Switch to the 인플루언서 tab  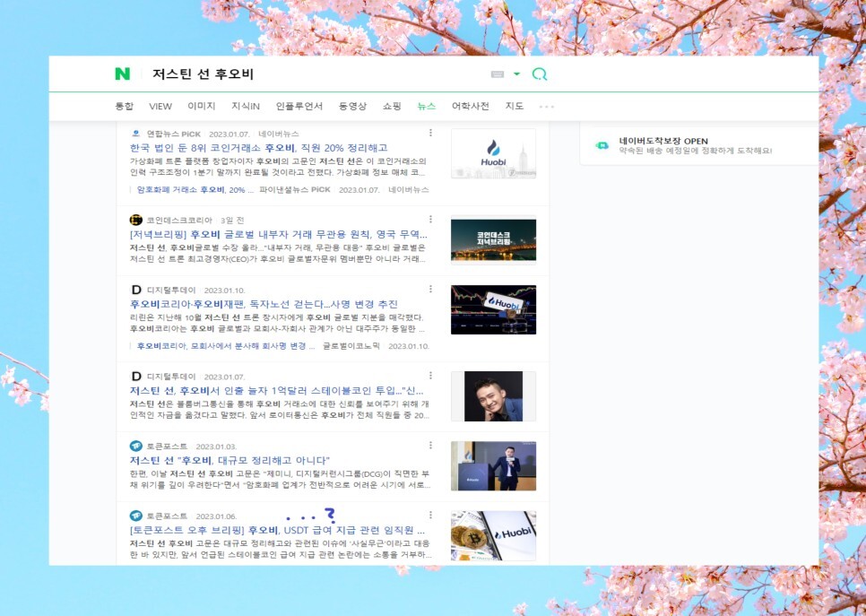[299, 106]
